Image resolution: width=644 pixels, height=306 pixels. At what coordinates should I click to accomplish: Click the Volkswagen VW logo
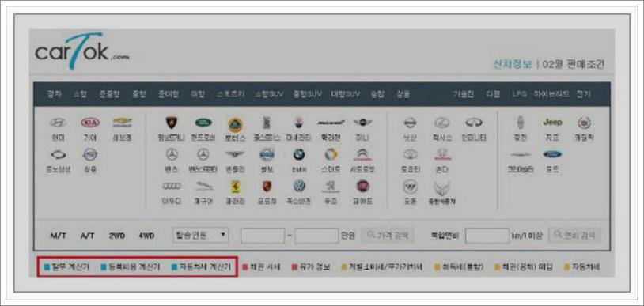299,187
